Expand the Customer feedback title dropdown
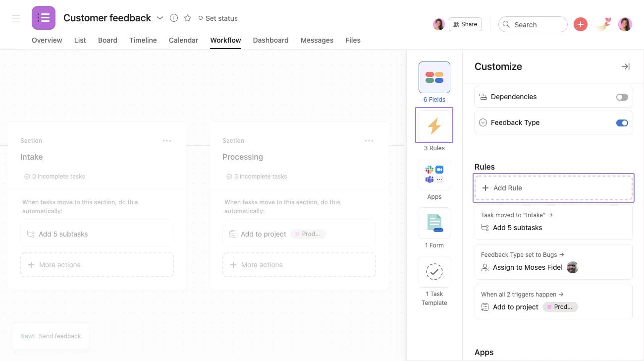 tap(160, 18)
